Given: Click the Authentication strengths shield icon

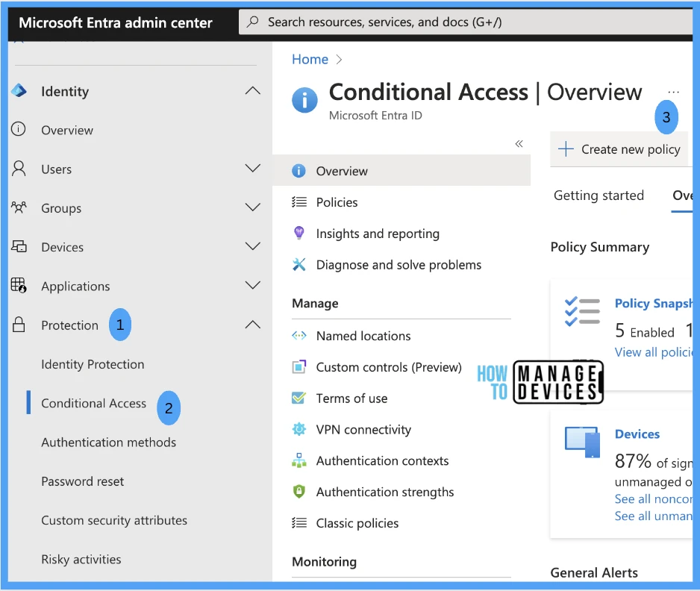Looking at the screenshot, I should (x=299, y=492).
